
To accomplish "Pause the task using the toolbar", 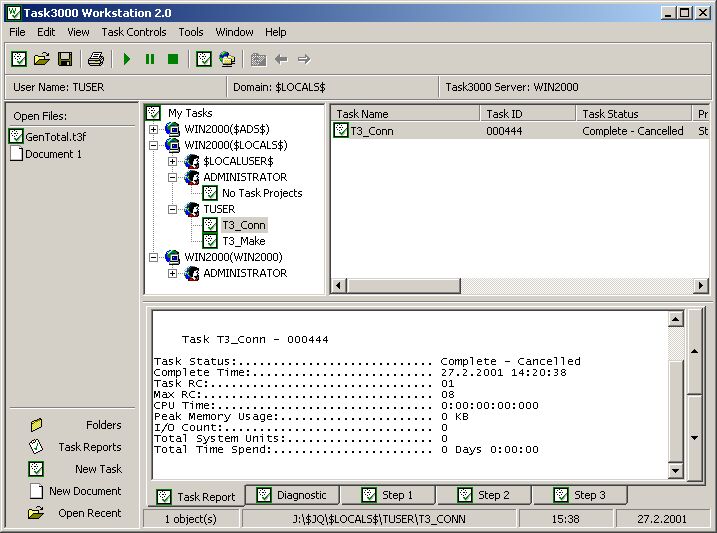I will pyautogui.click(x=150, y=59).
